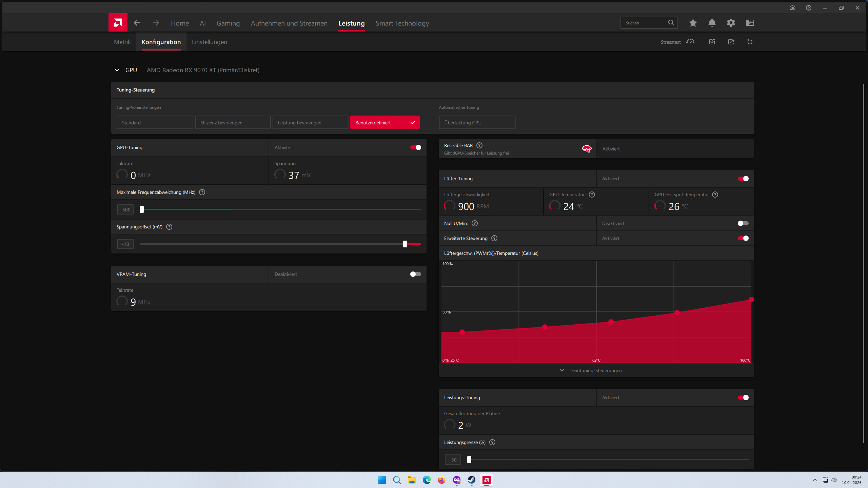Click the Übertaktung GPU button
The image size is (868, 488).
(x=477, y=123)
